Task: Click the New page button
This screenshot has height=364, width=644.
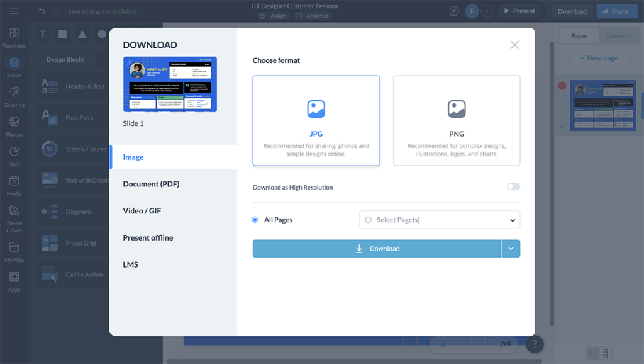Action: click(598, 57)
